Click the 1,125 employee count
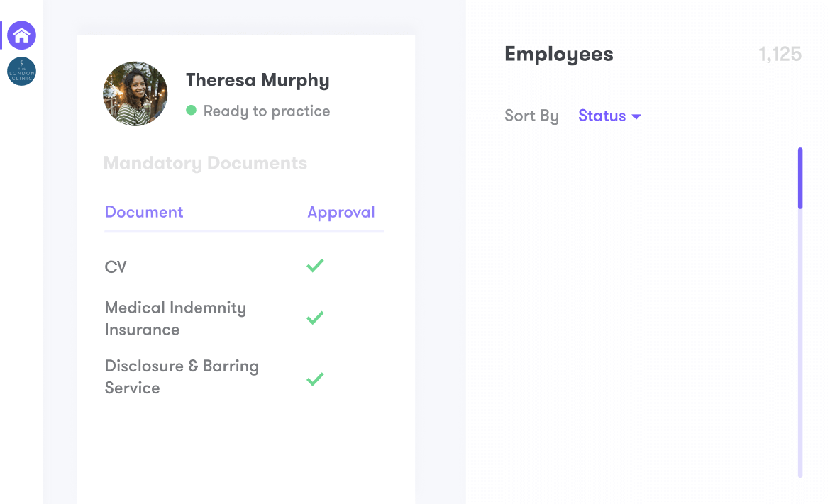This screenshot has height=504, width=830. point(780,54)
